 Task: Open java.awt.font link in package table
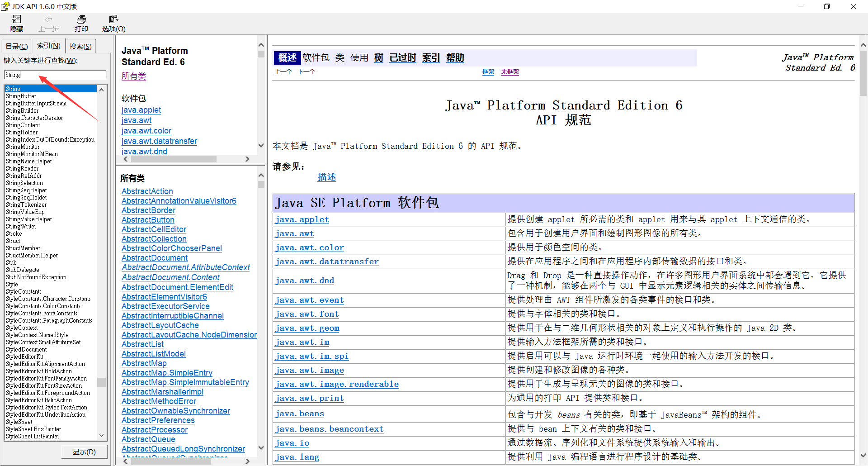tap(307, 314)
